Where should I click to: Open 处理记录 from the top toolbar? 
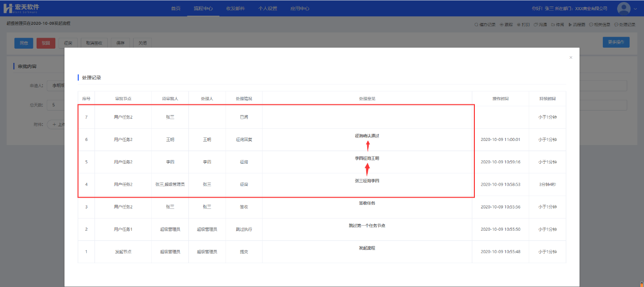click(x=624, y=24)
